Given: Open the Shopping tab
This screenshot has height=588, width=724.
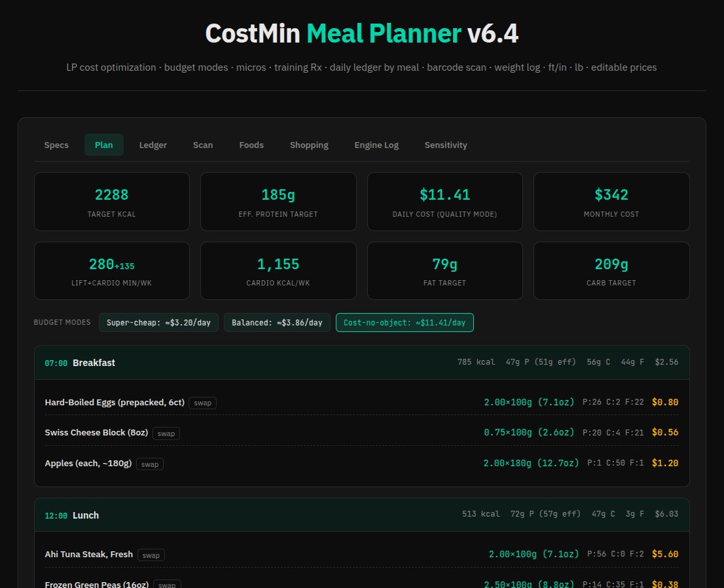Looking at the screenshot, I should tap(309, 145).
